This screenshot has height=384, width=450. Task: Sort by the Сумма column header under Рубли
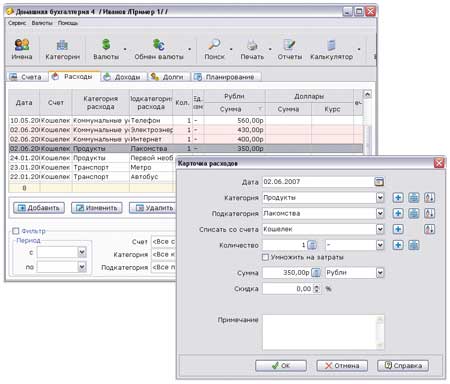(234, 109)
